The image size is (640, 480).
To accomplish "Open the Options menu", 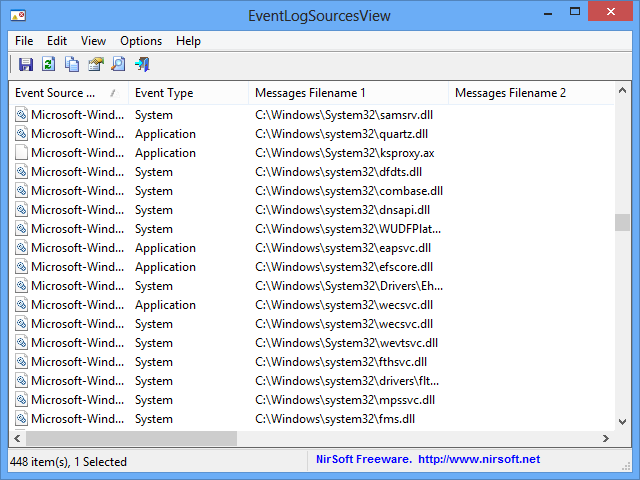I will click(141, 41).
